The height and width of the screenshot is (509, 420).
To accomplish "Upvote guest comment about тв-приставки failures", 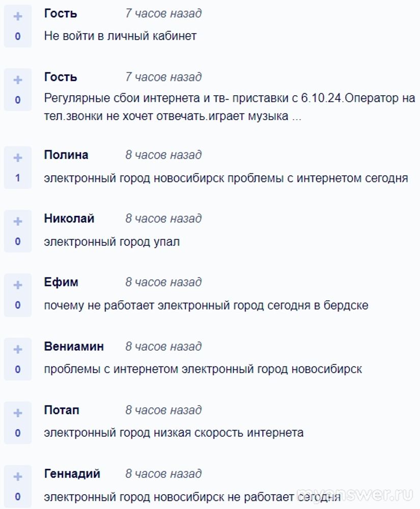I will [18, 80].
